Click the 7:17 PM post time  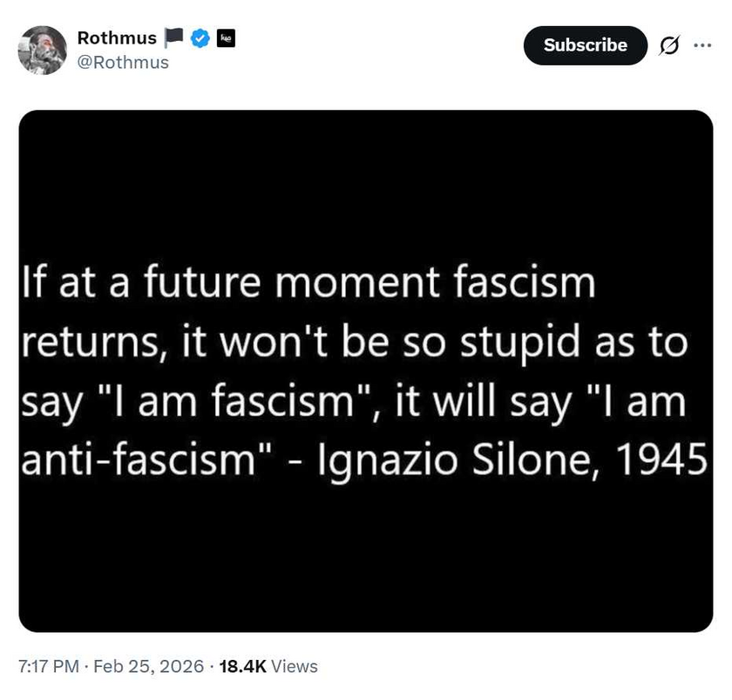click(x=49, y=667)
